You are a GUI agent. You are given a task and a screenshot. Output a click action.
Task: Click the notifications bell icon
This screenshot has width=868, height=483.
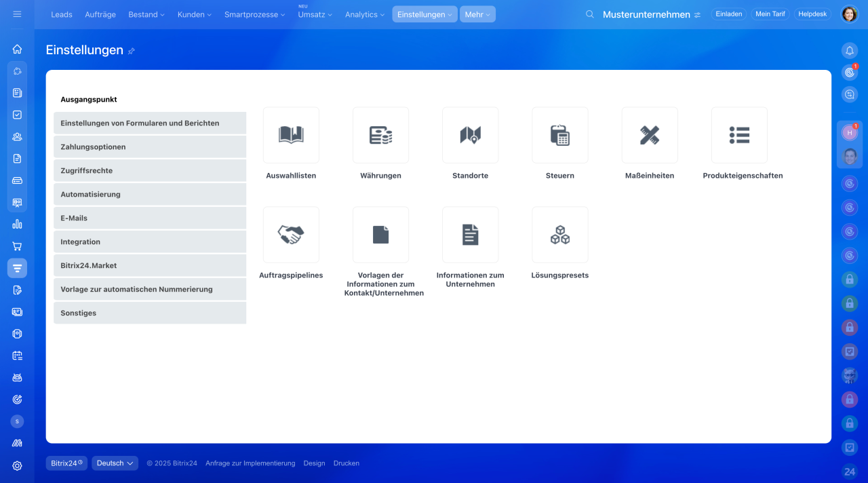tap(850, 51)
